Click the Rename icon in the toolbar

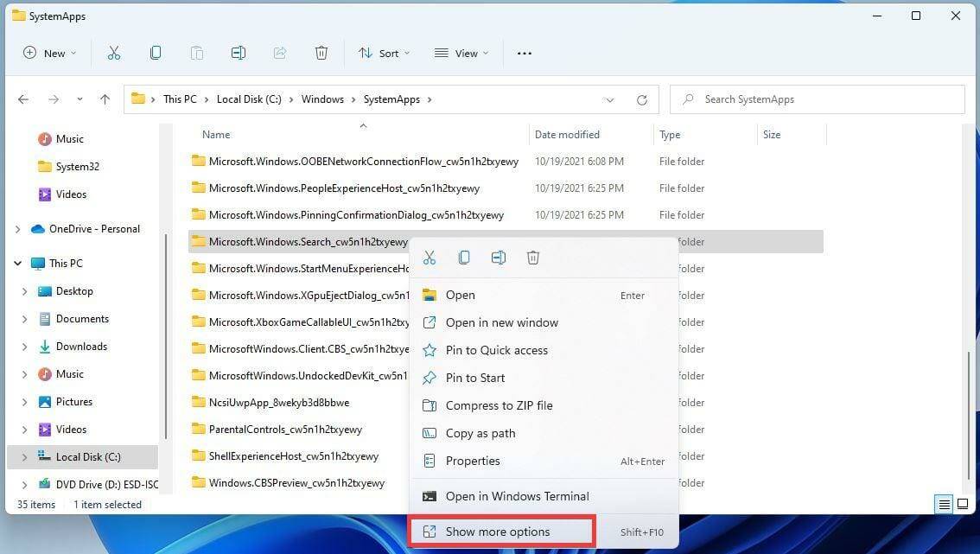(x=238, y=53)
